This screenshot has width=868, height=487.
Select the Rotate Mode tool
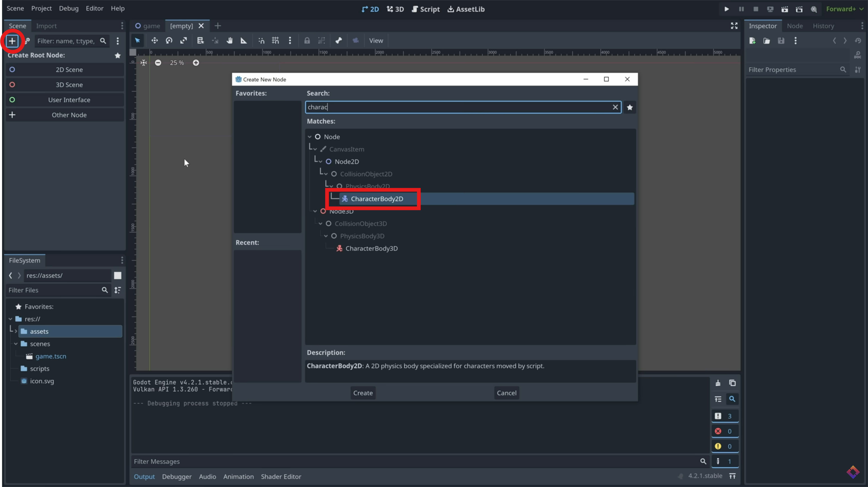point(169,41)
